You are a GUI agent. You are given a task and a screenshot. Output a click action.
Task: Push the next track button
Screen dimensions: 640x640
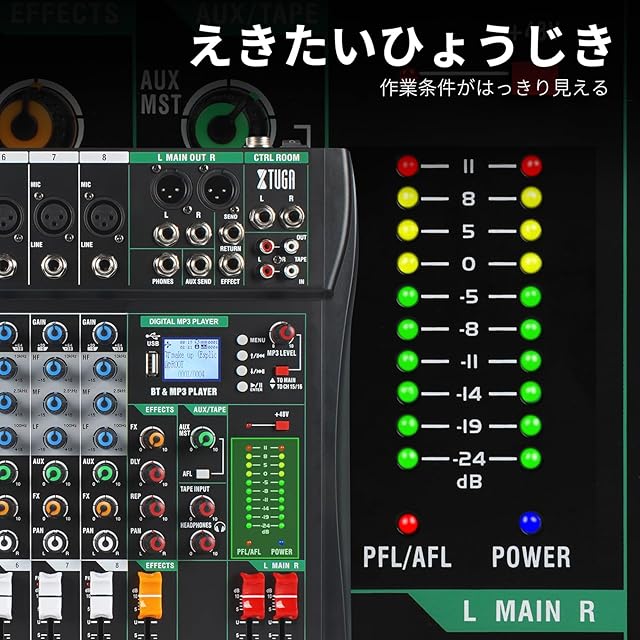[x=242, y=371]
